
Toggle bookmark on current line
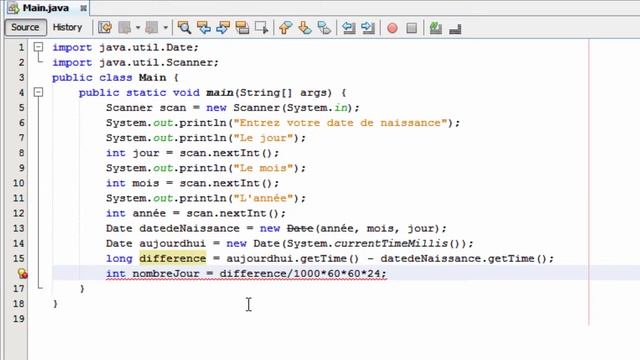click(324, 28)
